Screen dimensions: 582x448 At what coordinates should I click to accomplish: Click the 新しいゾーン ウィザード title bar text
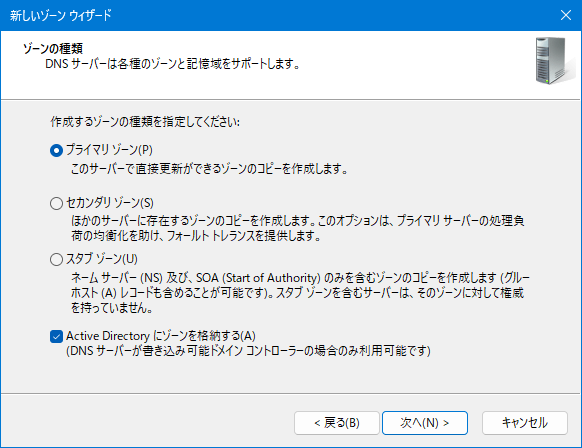point(61,16)
